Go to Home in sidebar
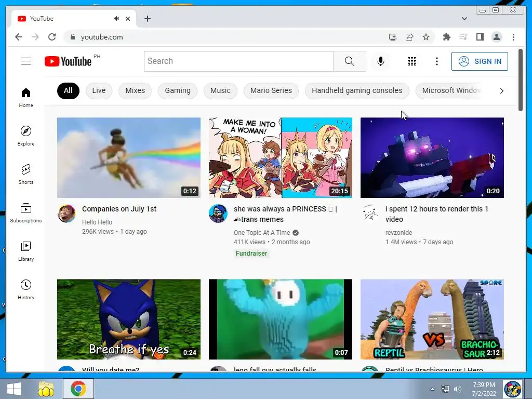The width and height of the screenshot is (532, 399). (26, 98)
